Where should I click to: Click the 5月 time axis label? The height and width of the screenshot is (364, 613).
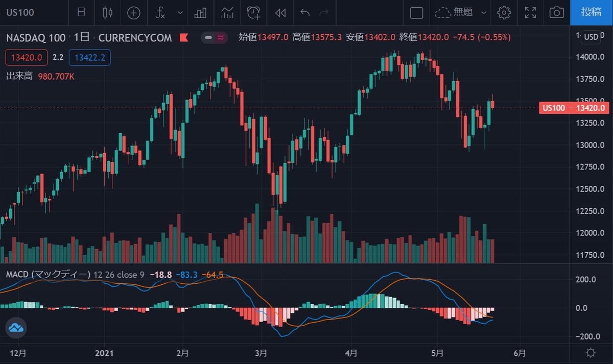click(437, 353)
